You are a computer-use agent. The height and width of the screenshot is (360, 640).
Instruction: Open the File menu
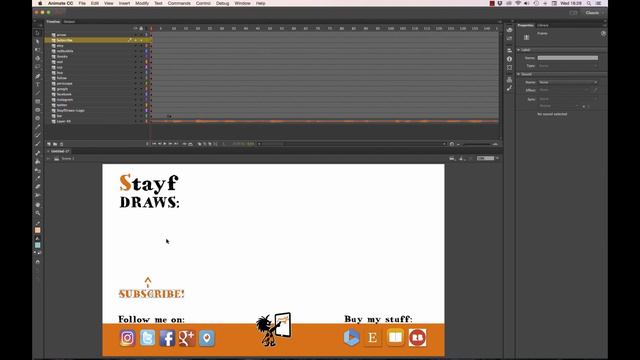82,3
